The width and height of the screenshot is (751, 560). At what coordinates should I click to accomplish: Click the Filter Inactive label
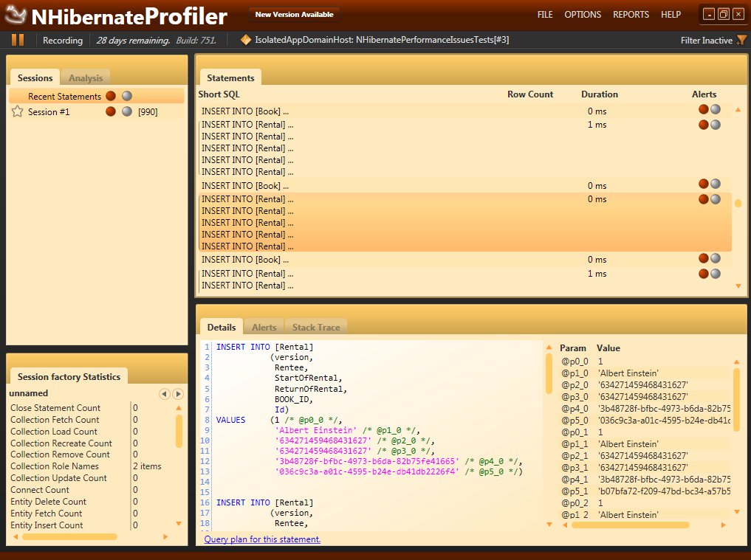click(x=706, y=40)
